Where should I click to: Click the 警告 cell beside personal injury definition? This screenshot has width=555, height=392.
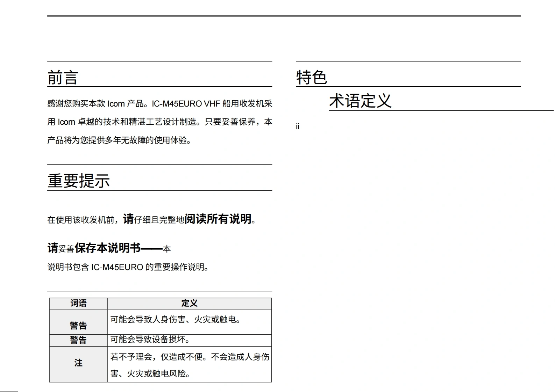(78, 325)
